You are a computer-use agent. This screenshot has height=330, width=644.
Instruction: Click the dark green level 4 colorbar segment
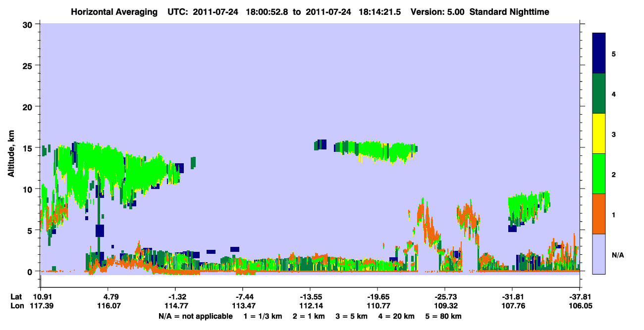click(599, 93)
